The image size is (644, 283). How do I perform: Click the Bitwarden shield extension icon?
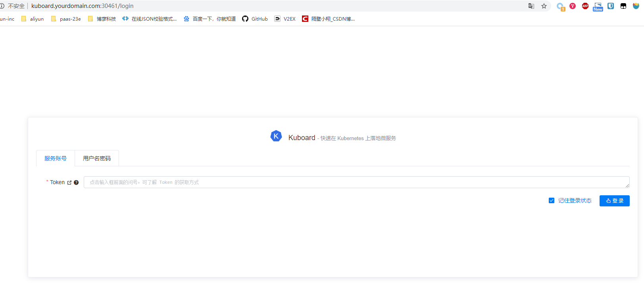[611, 6]
